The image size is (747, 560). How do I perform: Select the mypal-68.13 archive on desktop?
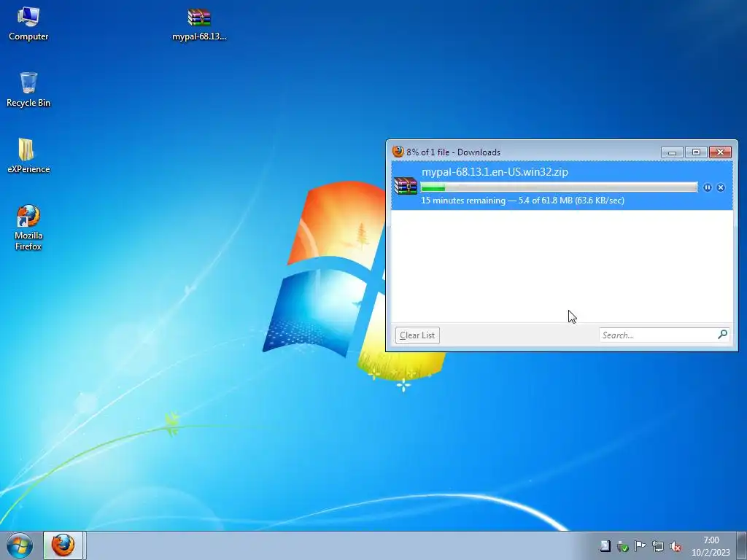(x=198, y=24)
